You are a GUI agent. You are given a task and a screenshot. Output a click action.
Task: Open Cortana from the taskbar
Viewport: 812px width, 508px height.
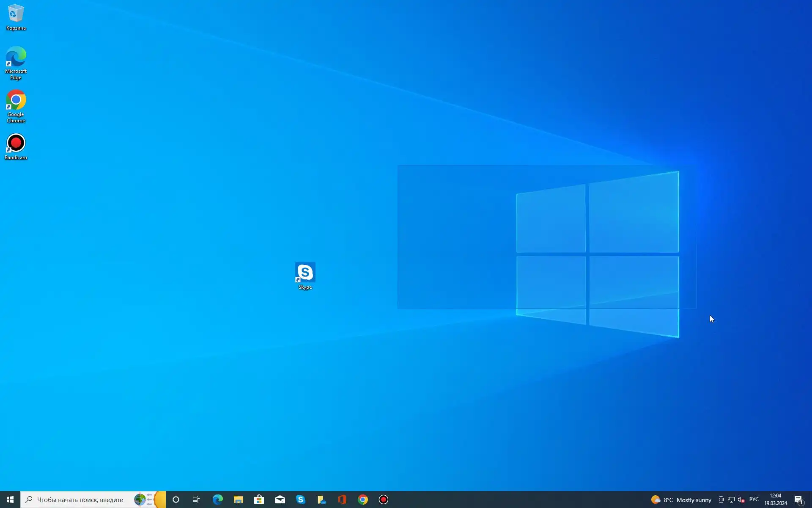click(x=176, y=500)
